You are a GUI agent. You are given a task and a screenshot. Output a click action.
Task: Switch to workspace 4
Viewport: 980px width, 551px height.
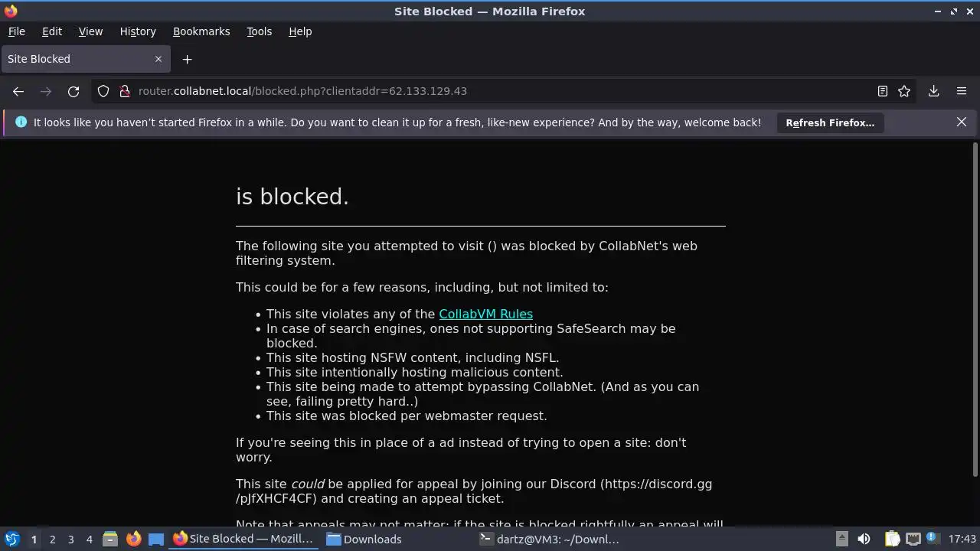pos(89,540)
